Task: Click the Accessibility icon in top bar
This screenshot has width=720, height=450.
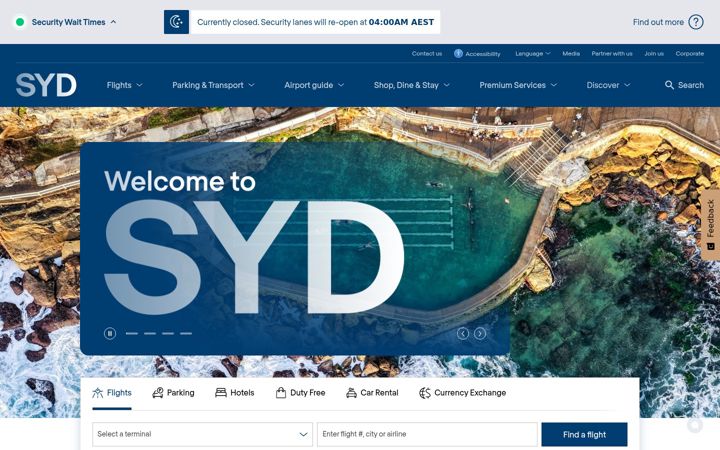Action: point(458,53)
